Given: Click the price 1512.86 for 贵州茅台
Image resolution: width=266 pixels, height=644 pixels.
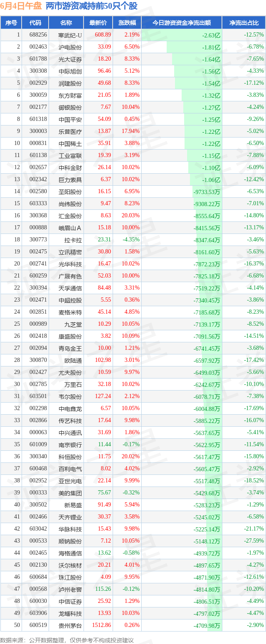Looking at the screenshot, I should [102, 625].
